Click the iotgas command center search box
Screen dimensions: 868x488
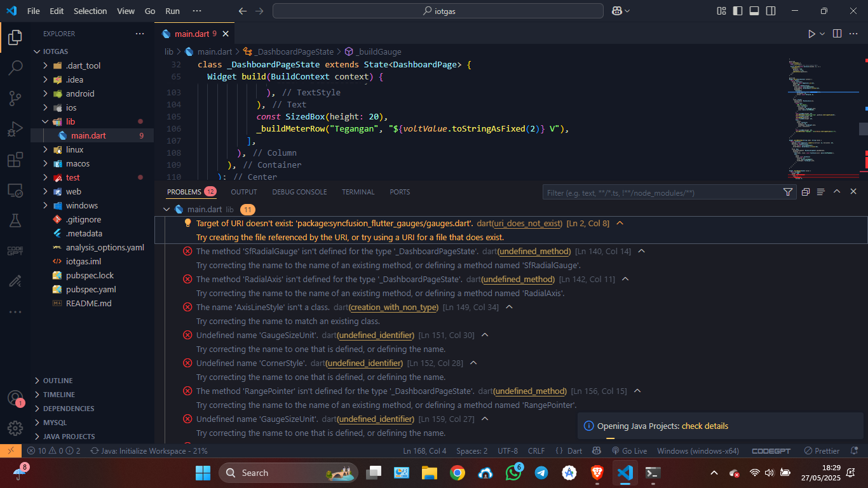click(x=438, y=11)
